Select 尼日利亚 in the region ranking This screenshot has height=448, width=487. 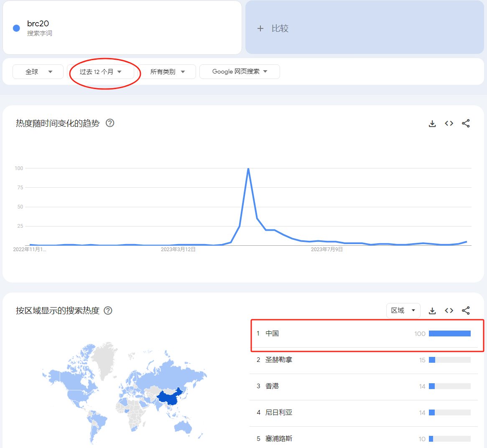pos(363,413)
